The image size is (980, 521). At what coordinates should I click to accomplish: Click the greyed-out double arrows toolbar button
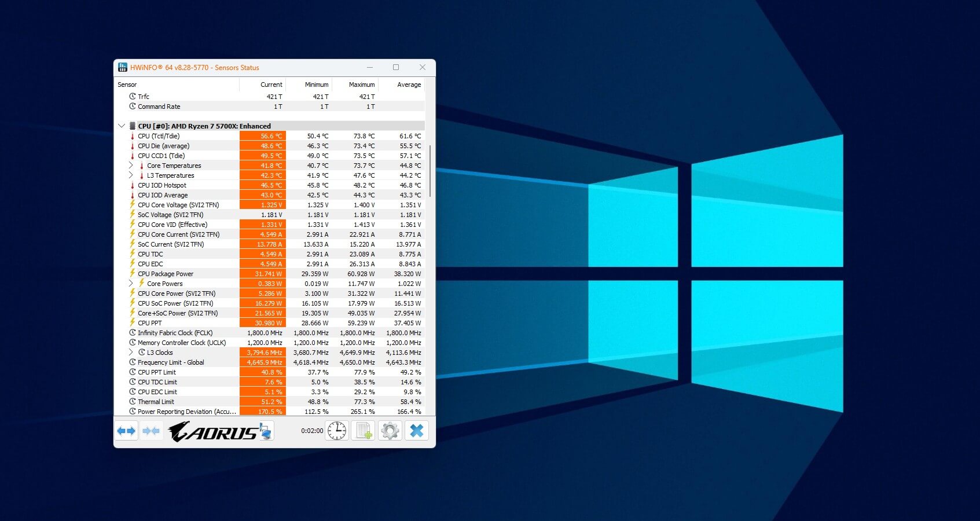coord(151,431)
